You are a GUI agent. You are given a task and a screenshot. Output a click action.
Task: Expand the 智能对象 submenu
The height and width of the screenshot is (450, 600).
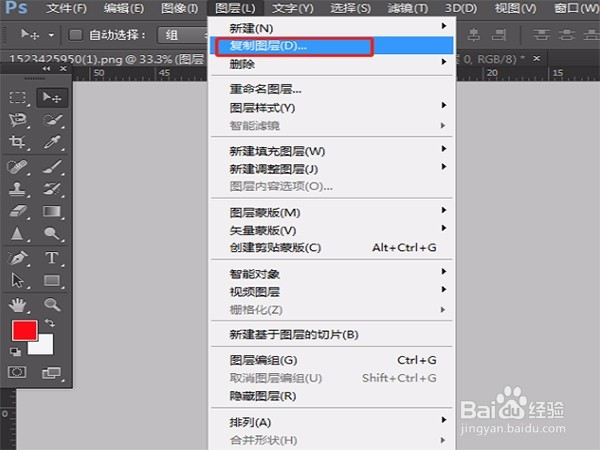click(x=331, y=274)
